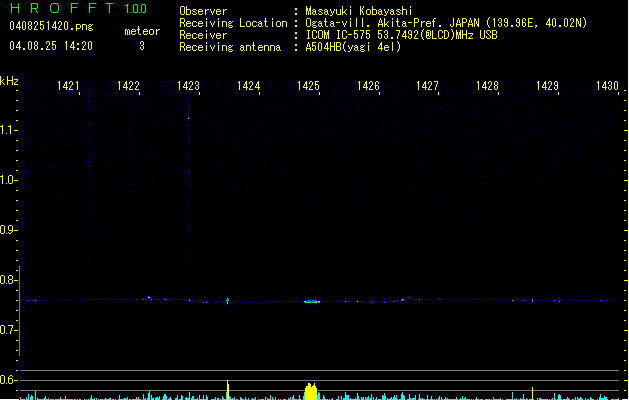Click the 0408251420.png filename text
Image resolution: width=629 pixels, height=400 pixels.
coord(51,26)
